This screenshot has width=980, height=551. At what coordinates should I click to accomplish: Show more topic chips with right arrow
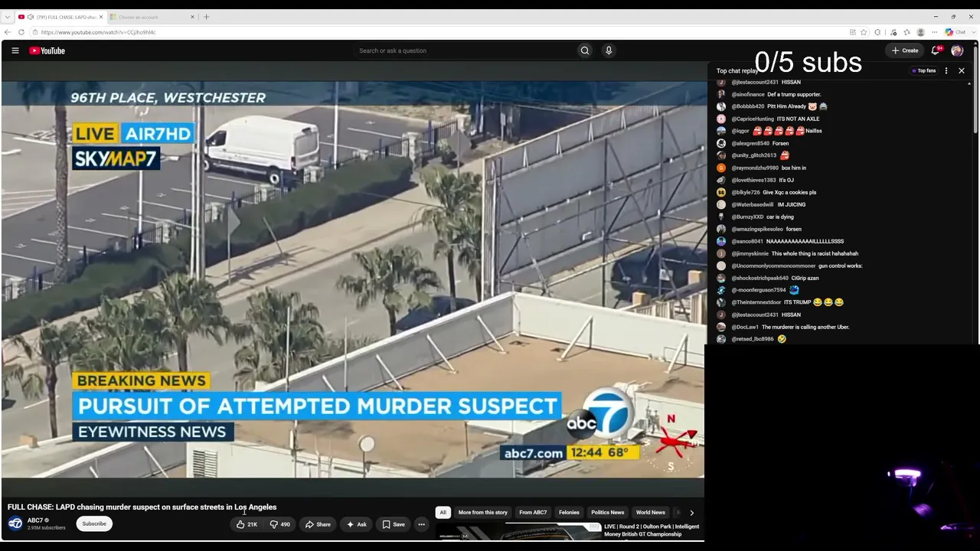pyautogui.click(x=691, y=513)
